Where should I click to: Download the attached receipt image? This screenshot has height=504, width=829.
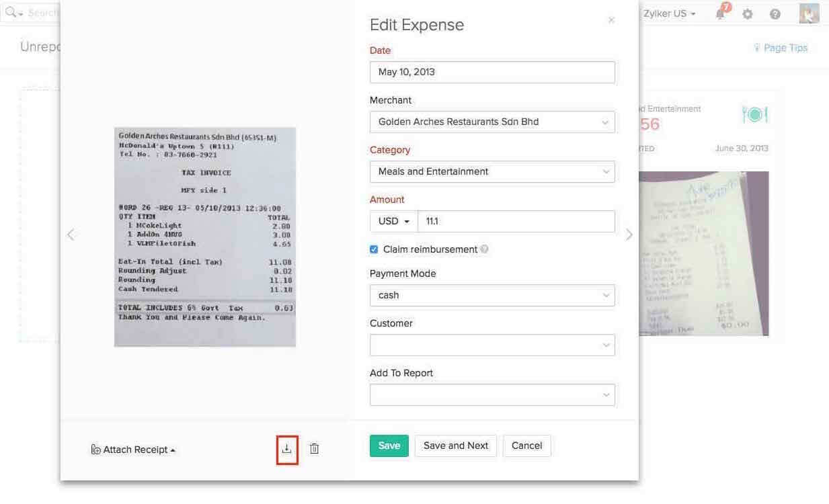[x=287, y=449]
